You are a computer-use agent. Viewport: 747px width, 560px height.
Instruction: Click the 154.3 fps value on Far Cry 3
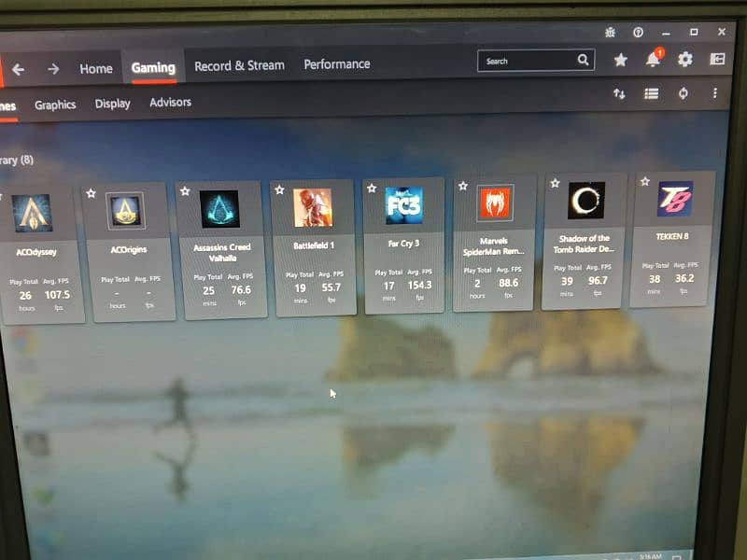[419, 285]
